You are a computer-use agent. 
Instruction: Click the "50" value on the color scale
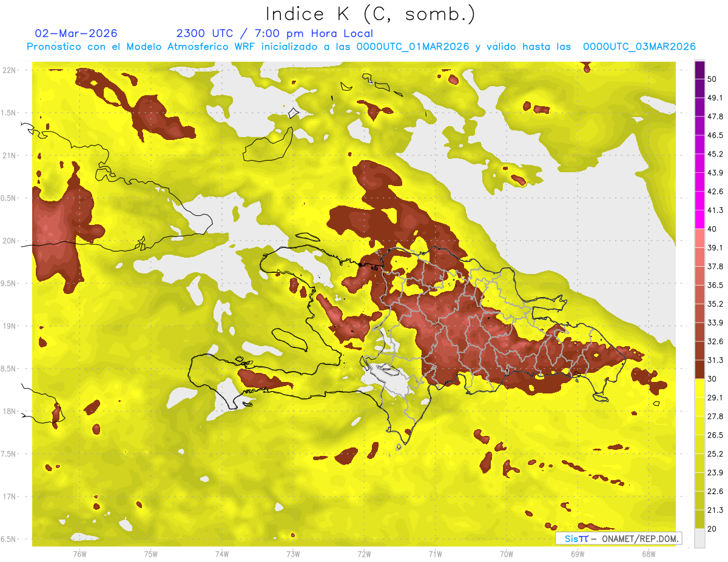pyautogui.click(x=713, y=79)
